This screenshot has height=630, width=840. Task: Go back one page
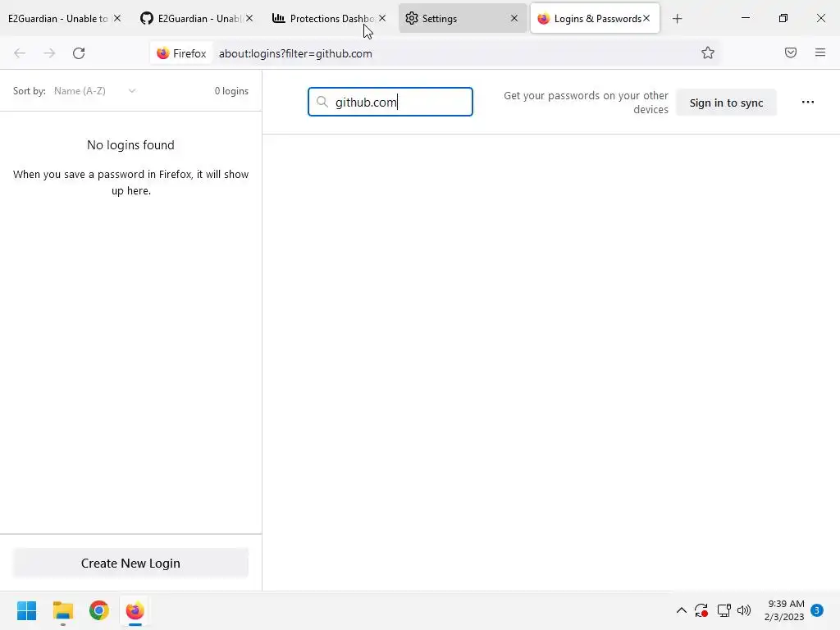20,53
